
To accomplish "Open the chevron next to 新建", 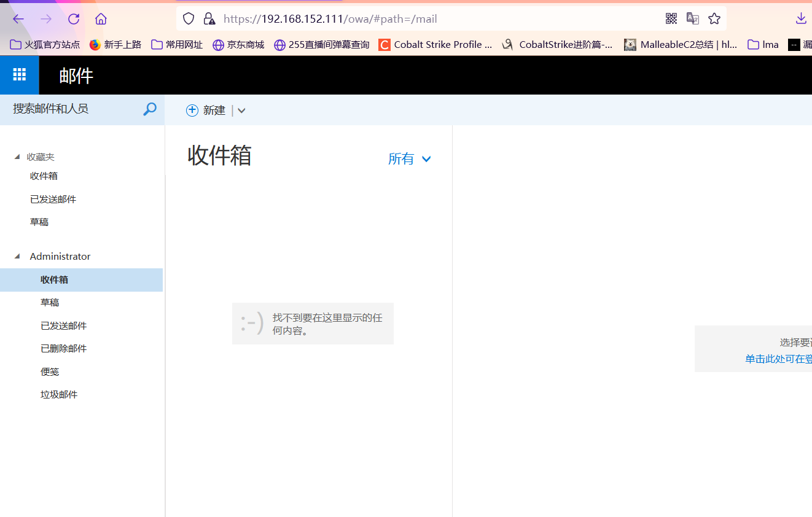I will coord(241,110).
